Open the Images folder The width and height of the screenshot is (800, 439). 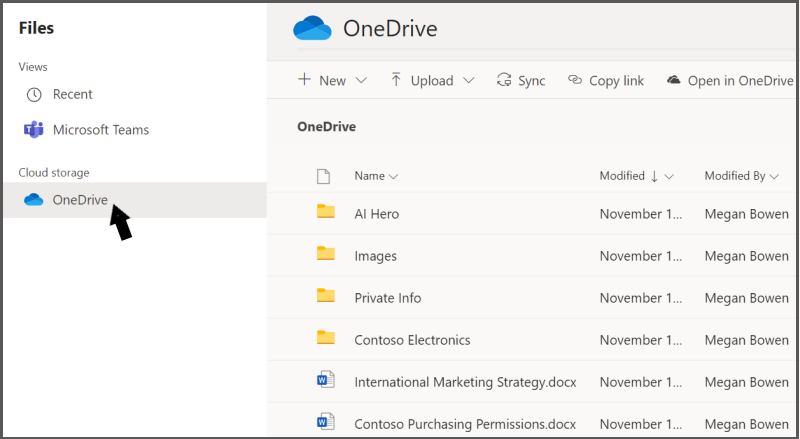(376, 256)
